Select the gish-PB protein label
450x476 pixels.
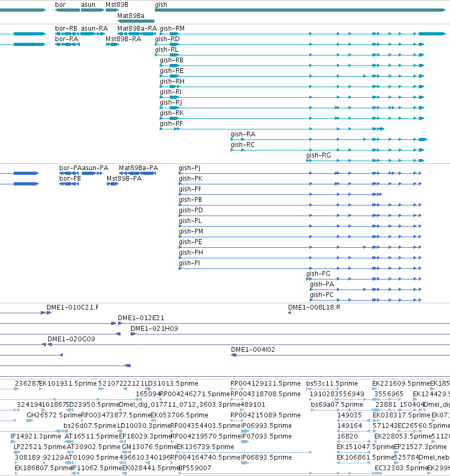coord(190,200)
